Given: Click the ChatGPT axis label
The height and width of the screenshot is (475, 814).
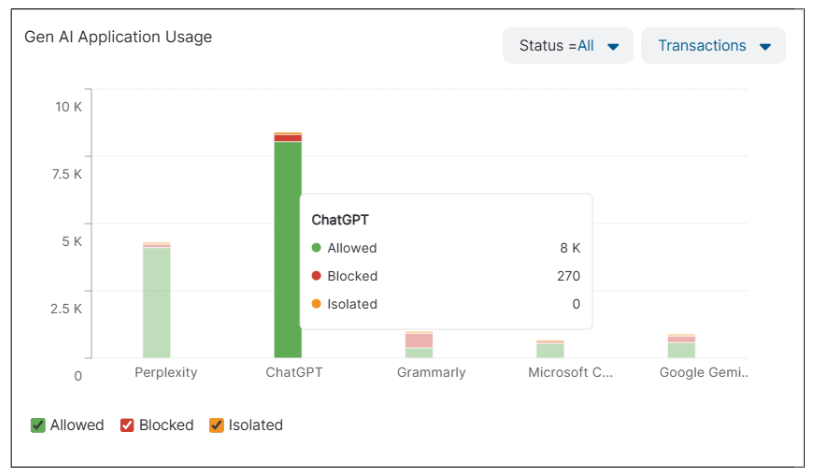Looking at the screenshot, I should pyautogui.click(x=294, y=373).
